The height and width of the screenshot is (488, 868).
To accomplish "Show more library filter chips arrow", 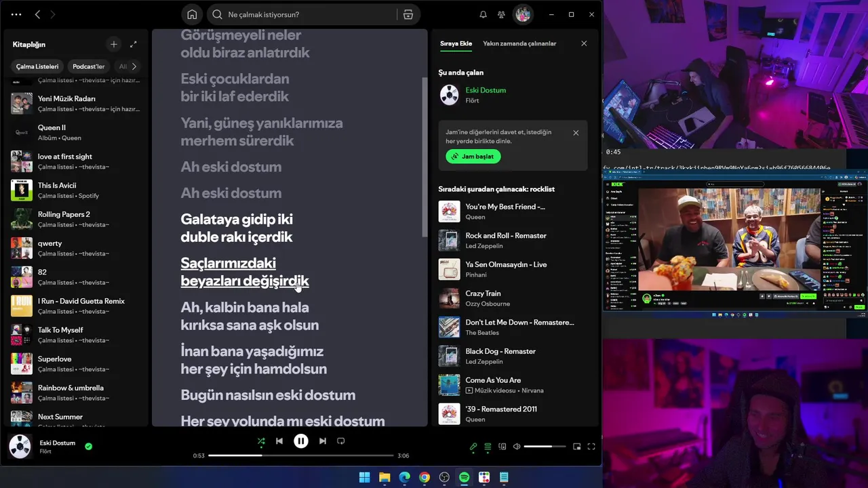I will 134,66.
